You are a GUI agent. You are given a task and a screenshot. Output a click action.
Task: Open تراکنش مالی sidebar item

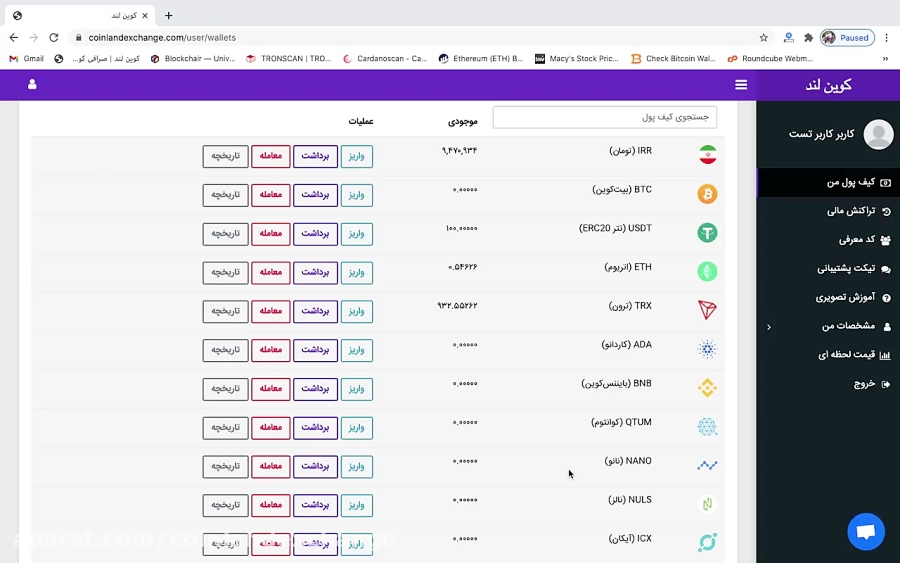(828, 211)
